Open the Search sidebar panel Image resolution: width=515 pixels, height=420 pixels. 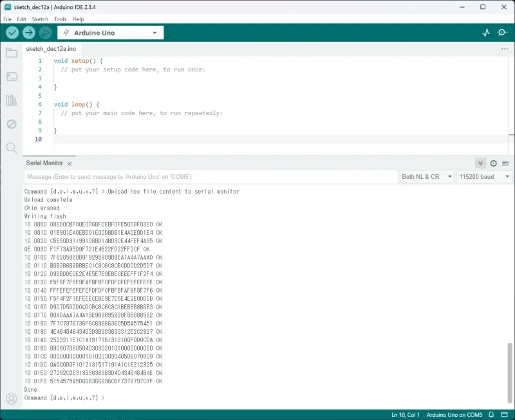click(x=11, y=148)
